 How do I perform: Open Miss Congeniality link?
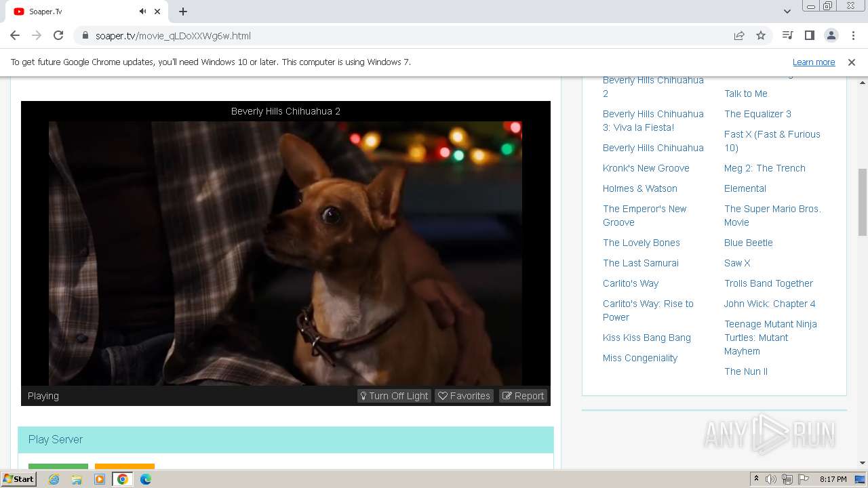(x=639, y=358)
